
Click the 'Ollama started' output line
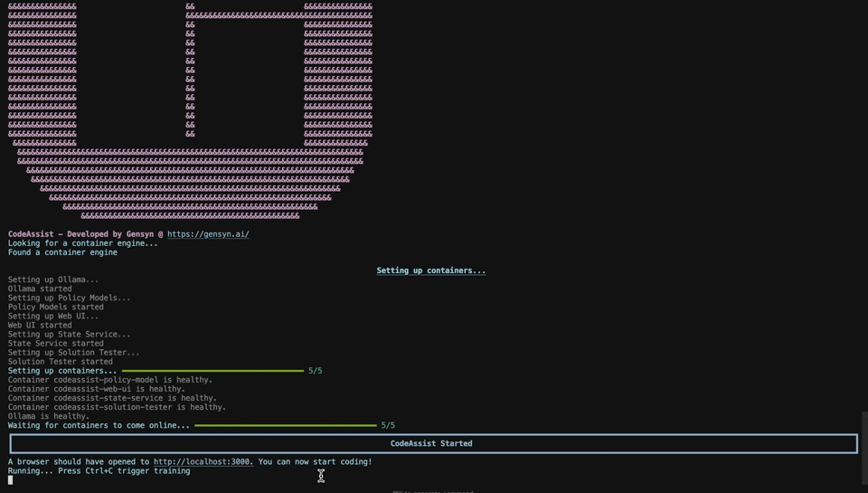40,289
